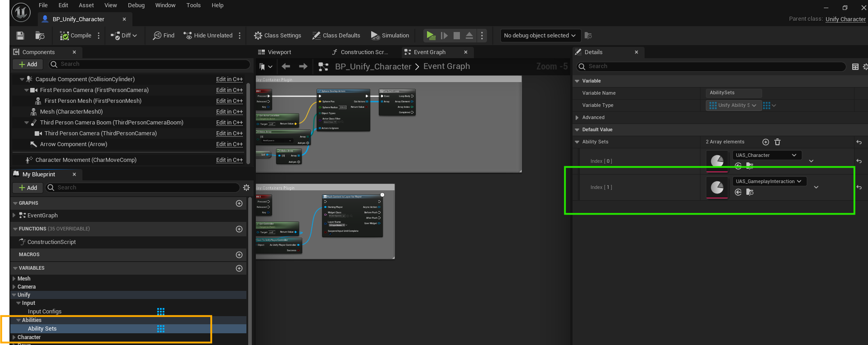Screen dimensions: 868x345
Task: Click the frame skip button
Action: coord(444,36)
